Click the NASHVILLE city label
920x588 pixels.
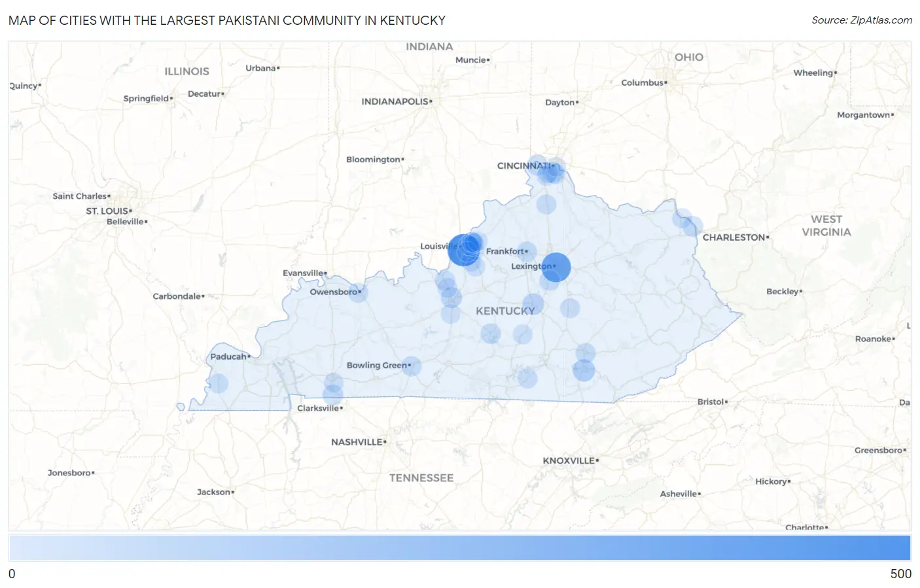point(357,442)
